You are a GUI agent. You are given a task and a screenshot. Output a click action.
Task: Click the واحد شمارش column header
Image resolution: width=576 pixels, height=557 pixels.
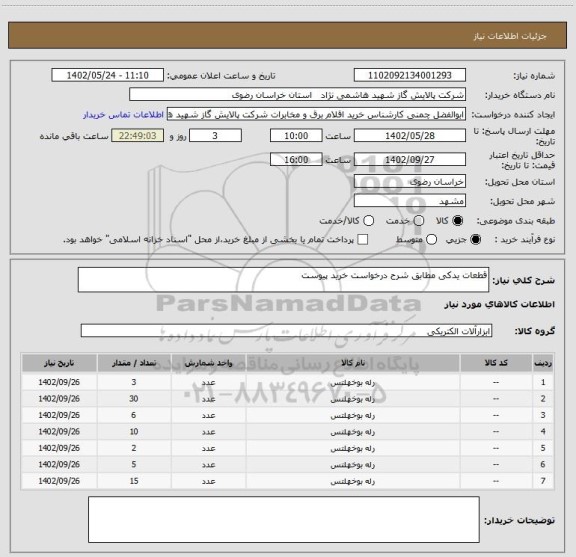208,363
